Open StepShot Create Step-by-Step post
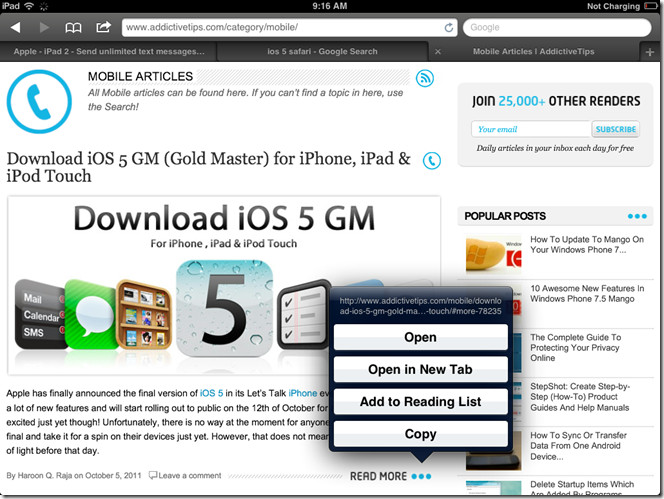This screenshot has width=664, height=499. click(580, 397)
